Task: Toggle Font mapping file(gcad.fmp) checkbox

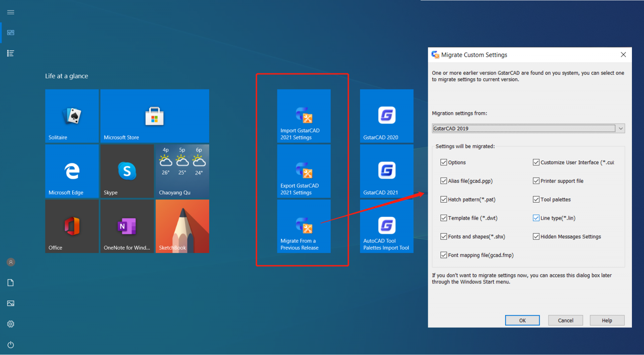Action: (444, 255)
